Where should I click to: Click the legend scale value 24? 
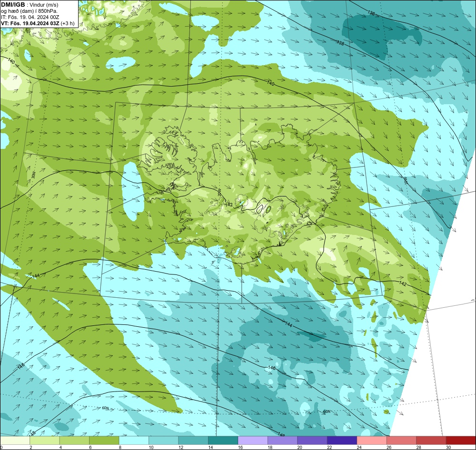(x=359, y=447)
